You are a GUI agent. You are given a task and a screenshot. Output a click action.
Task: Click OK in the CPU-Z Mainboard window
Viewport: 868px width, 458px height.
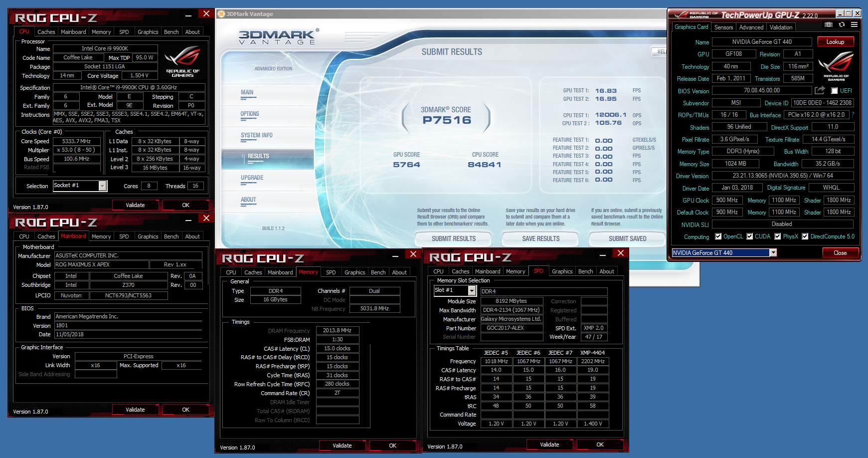[x=185, y=410]
